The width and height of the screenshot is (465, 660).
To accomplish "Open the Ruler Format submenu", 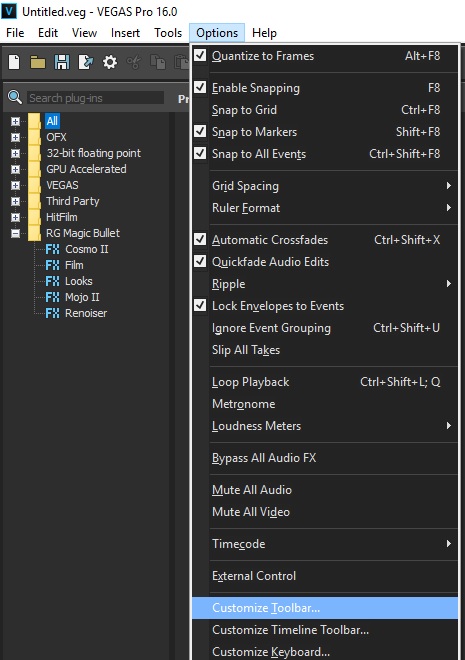I will click(x=325, y=208).
